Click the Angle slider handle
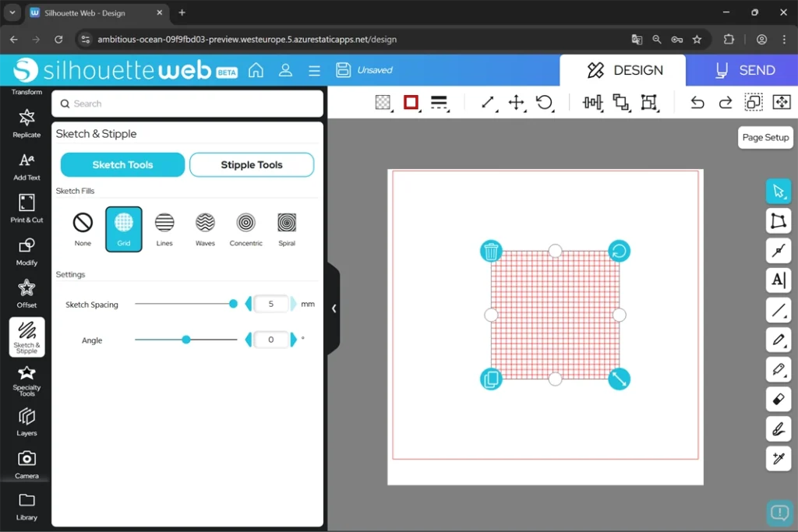The height and width of the screenshot is (532, 798). pyautogui.click(x=185, y=340)
